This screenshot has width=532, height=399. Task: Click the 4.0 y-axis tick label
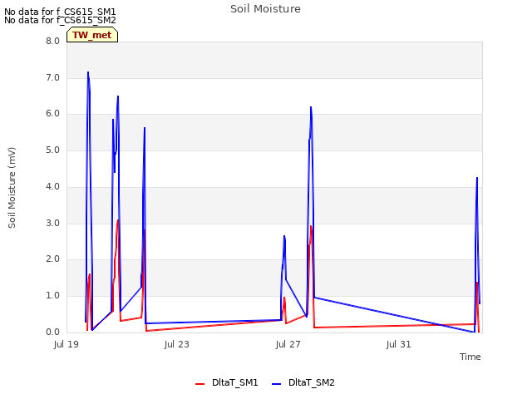52,186
